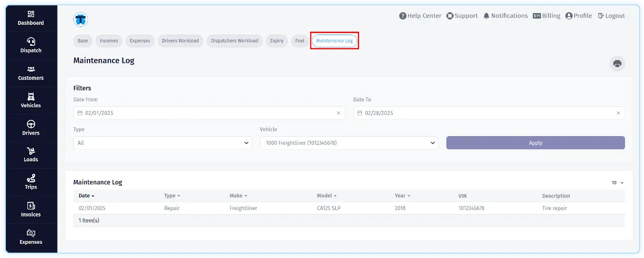Expand the Type filter dropdown
The width and height of the screenshot is (644, 258).
(x=162, y=143)
